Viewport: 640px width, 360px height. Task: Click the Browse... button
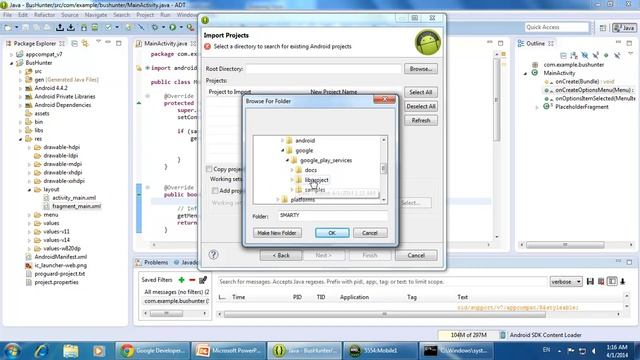(421, 69)
